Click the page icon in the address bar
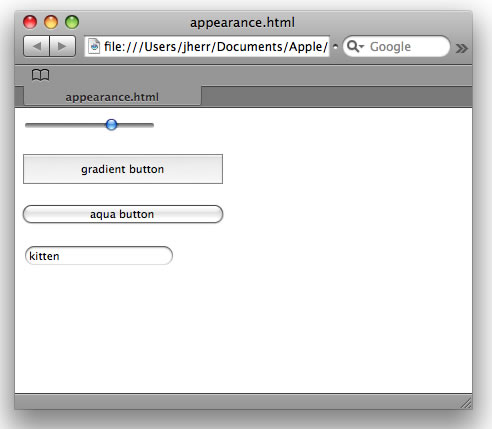This screenshot has height=429, width=492. pos(94,46)
